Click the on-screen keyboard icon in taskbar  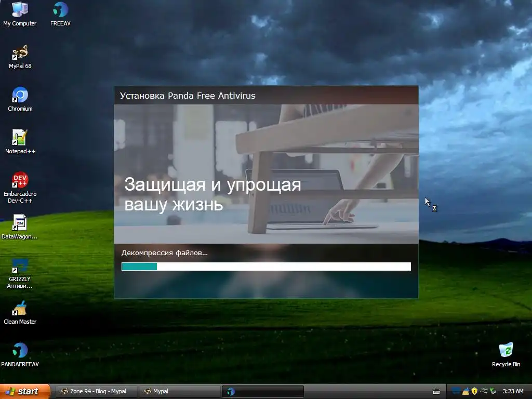tap(436, 392)
